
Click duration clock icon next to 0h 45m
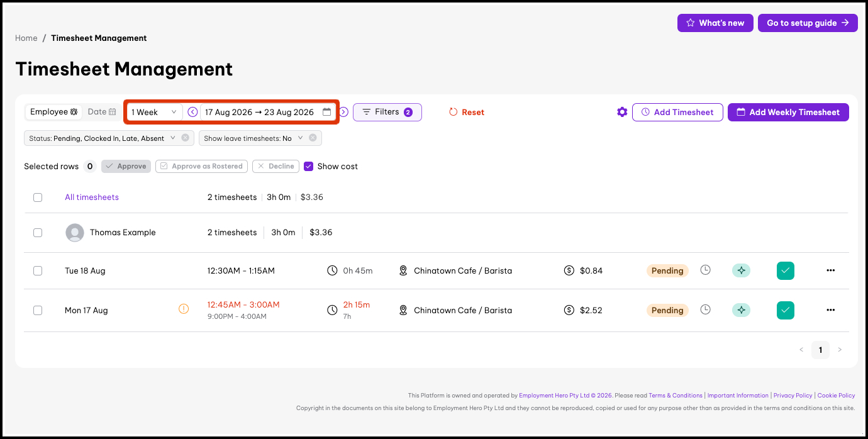point(332,270)
